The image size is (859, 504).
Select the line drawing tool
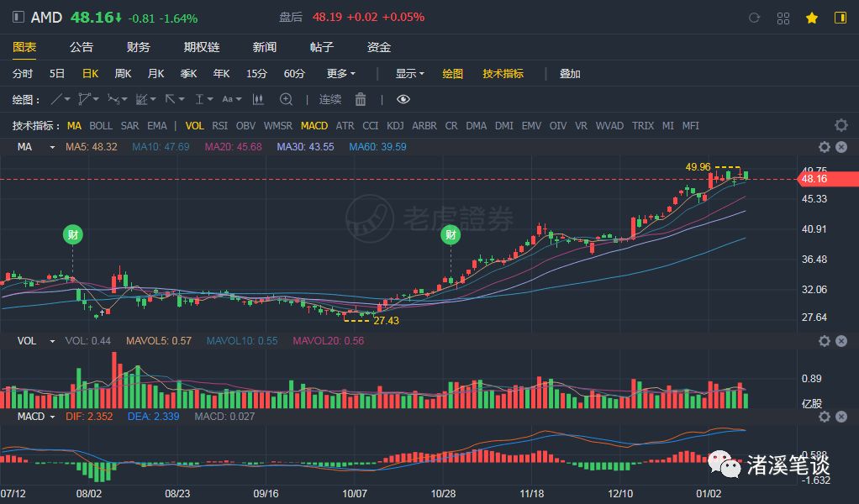(x=55, y=99)
